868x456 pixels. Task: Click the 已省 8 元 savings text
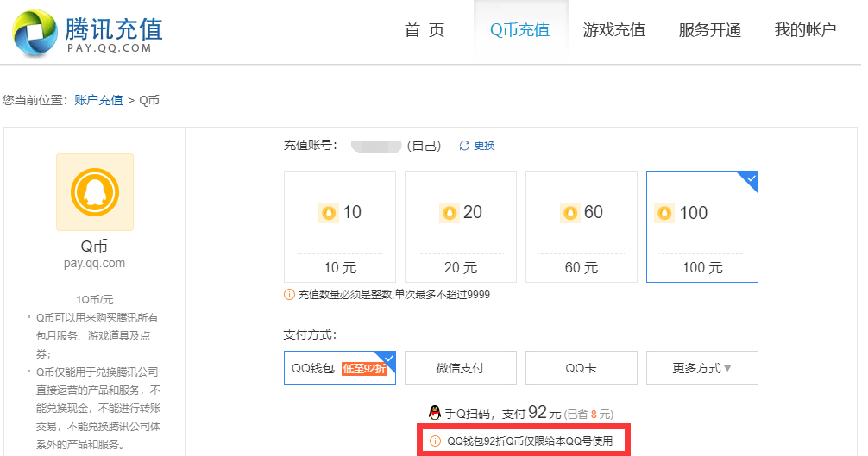click(589, 415)
